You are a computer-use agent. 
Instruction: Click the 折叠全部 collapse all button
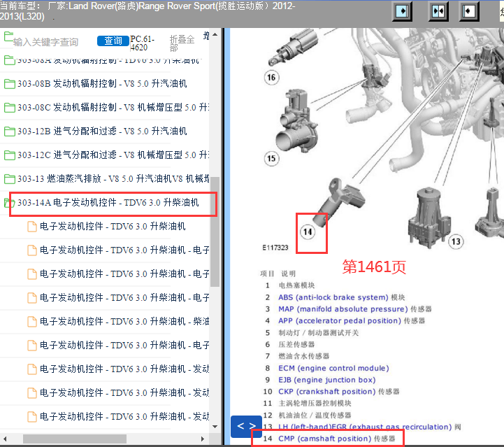(x=182, y=43)
